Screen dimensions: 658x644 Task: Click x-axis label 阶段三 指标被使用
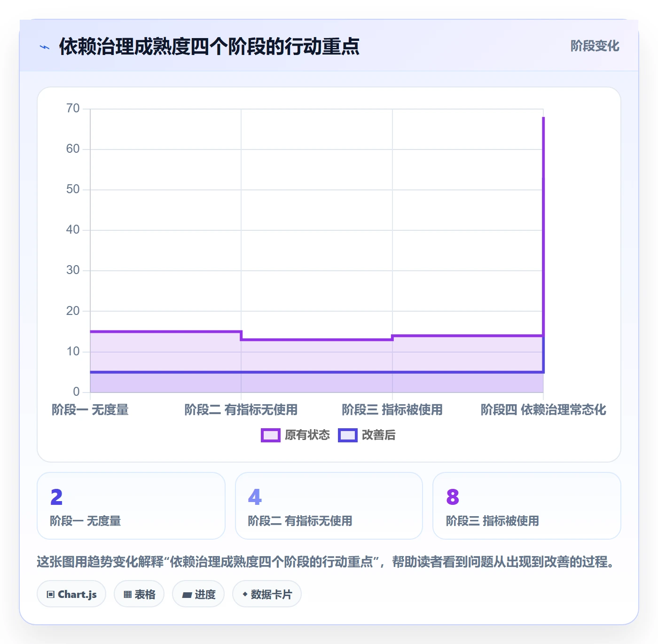(x=392, y=410)
